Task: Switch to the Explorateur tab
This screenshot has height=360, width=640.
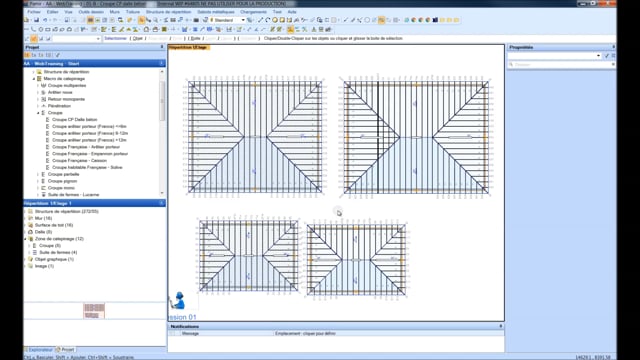Action: tap(39, 350)
